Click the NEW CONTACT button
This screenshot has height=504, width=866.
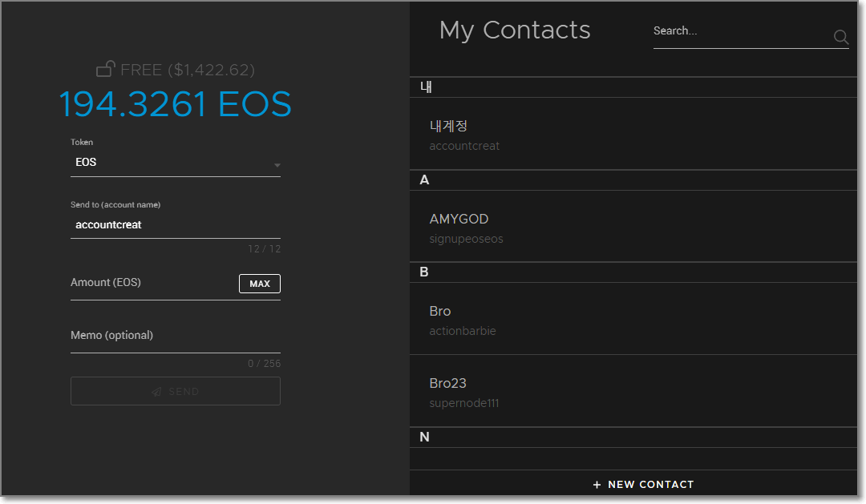[x=643, y=484]
